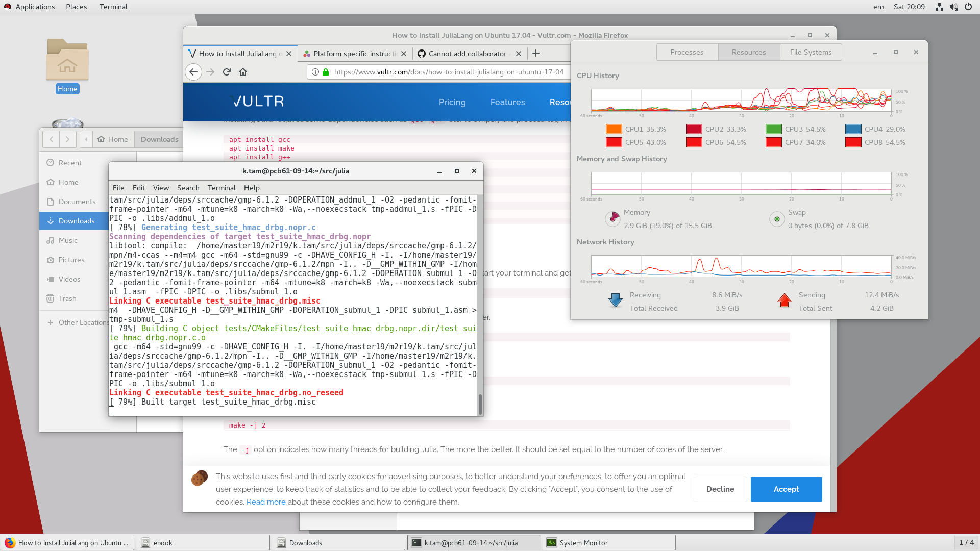Click the Firefox back arrow
Viewport: 980px width, 551px height.
tap(193, 72)
